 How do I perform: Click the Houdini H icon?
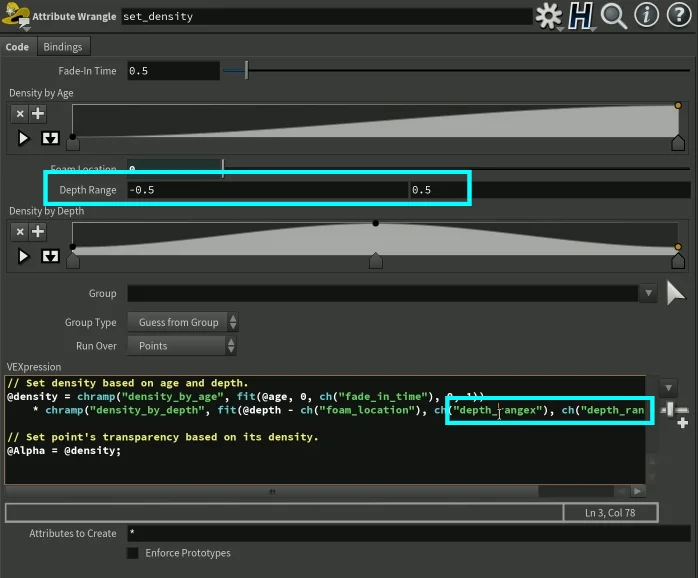click(580, 16)
